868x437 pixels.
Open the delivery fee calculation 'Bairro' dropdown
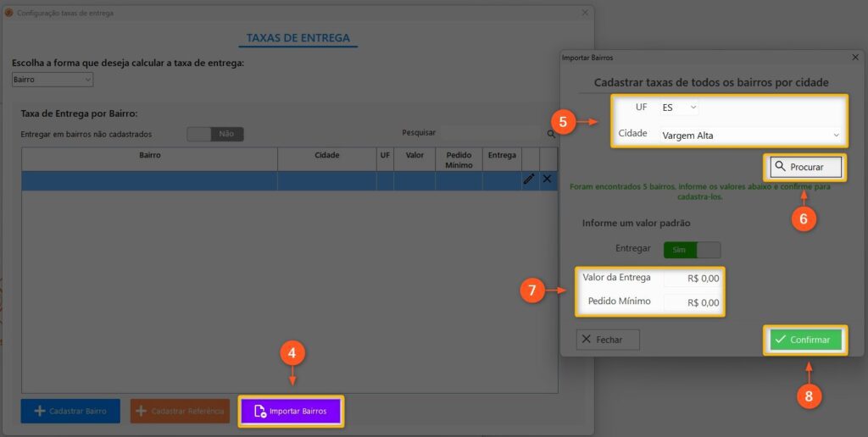click(x=53, y=80)
